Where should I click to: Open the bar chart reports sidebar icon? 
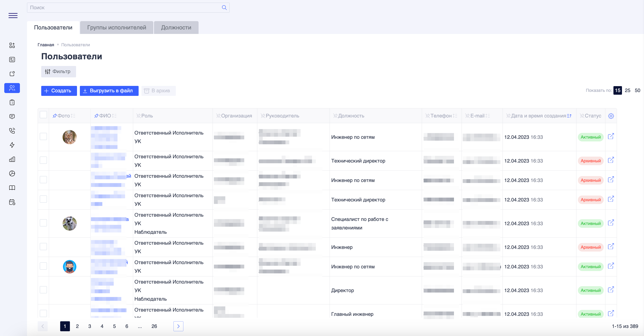12,159
